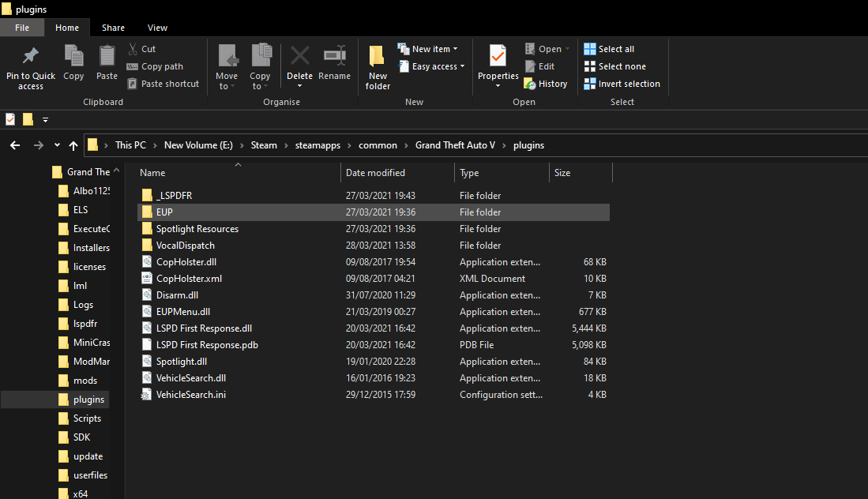Click the Rename icon in the ribbon

point(334,57)
